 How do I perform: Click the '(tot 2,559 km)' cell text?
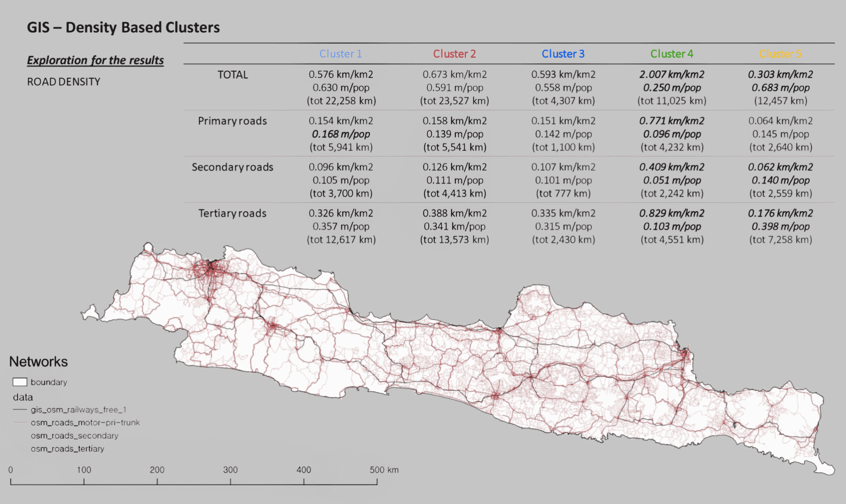point(781,194)
